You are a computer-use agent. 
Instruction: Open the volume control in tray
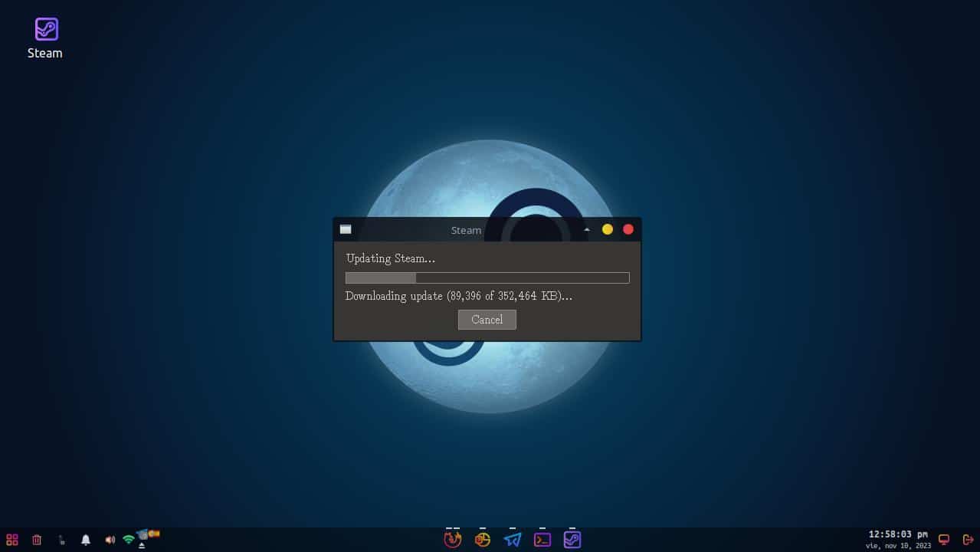tap(110, 540)
